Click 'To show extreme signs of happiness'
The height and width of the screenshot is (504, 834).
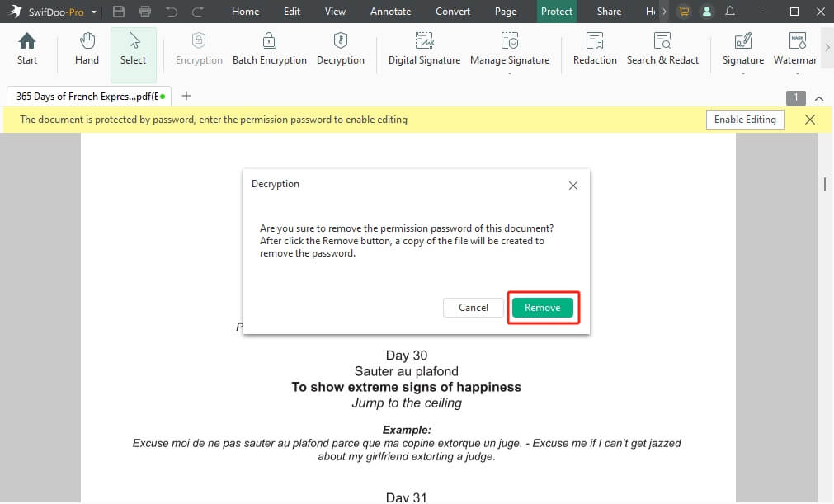click(407, 387)
